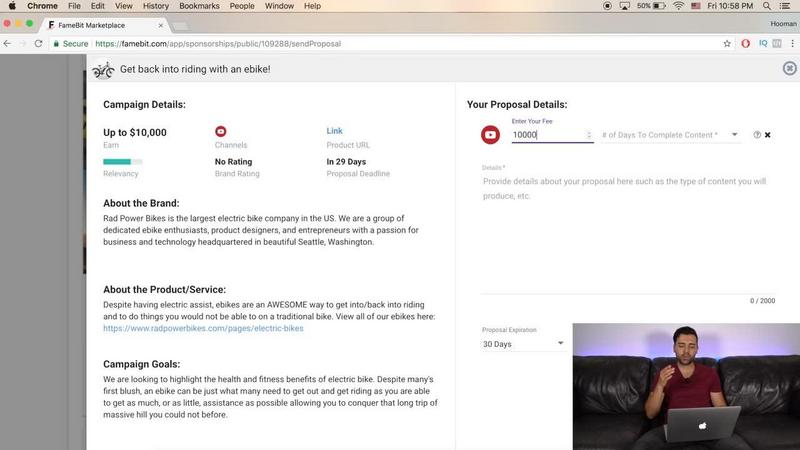Image resolution: width=800 pixels, height=450 pixels.
Task: Reload the current page
Action: (38, 44)
